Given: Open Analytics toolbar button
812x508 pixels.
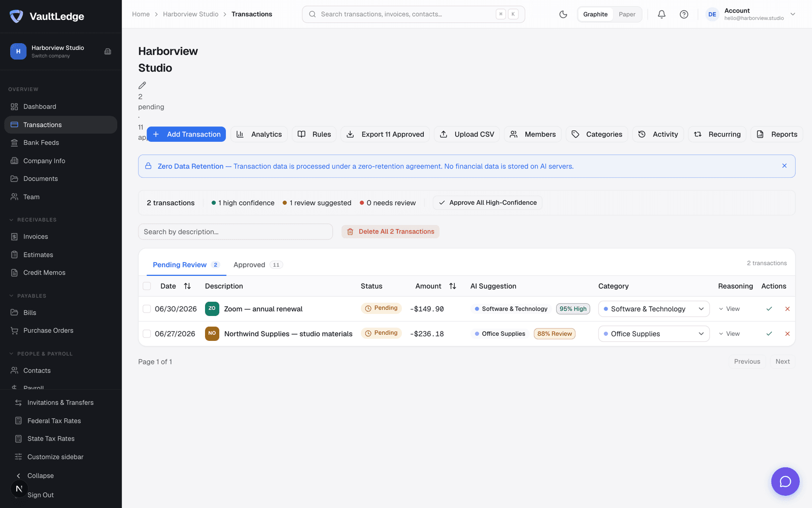Looking at the screenshot, I should click(259, 134).
